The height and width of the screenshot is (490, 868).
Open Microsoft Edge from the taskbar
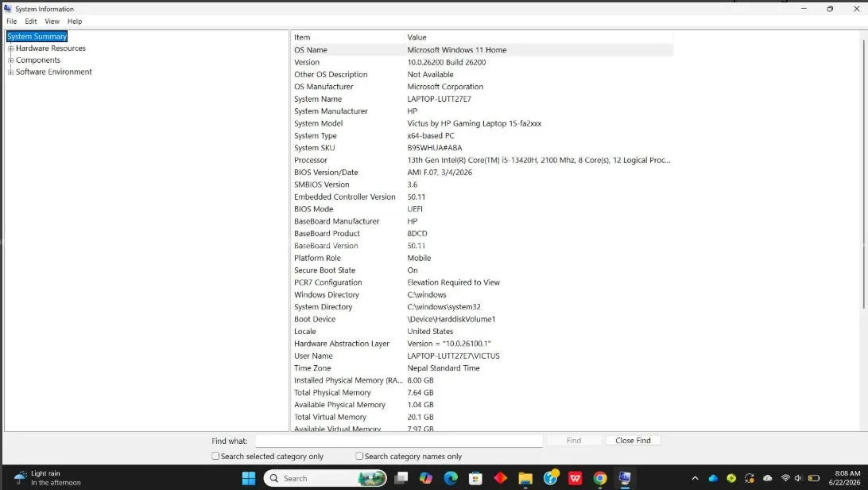pyautogui.click(x=451, y=478)
